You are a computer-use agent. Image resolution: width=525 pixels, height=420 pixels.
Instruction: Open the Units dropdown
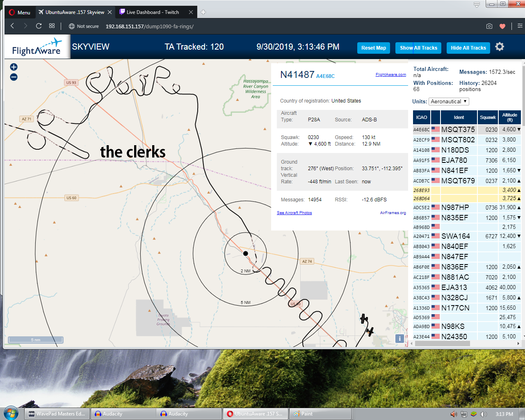449,101
